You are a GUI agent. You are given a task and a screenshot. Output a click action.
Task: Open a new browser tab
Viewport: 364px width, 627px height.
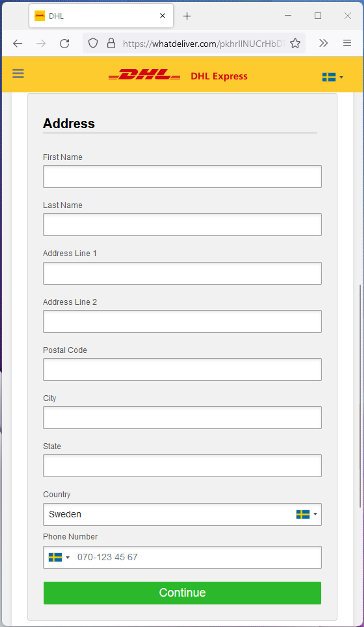(187, 16)
